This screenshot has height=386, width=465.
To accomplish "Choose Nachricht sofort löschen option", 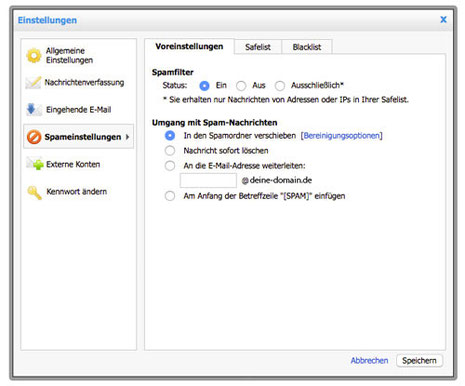I will tap(170, 151).
